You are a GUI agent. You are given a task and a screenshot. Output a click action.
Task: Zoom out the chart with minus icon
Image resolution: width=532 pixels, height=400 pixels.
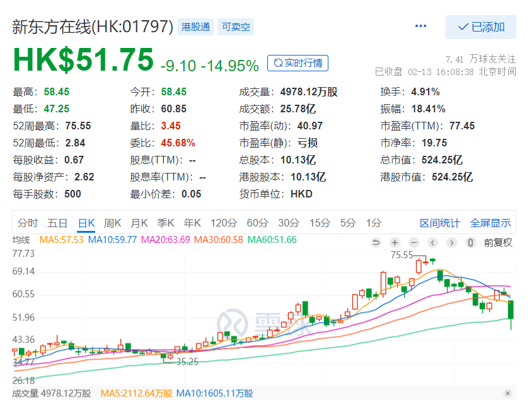[413, 242]
